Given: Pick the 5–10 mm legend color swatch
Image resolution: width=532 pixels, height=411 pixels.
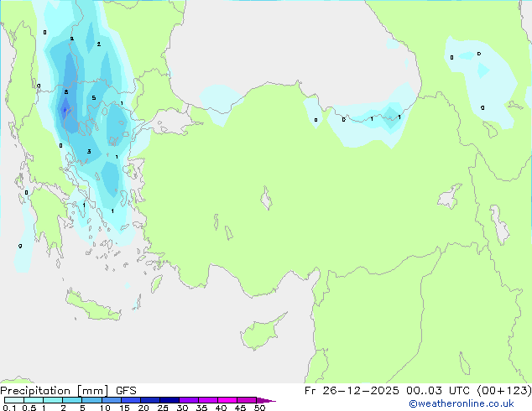Looking at the screenshot, I should (x=91, y=400).
